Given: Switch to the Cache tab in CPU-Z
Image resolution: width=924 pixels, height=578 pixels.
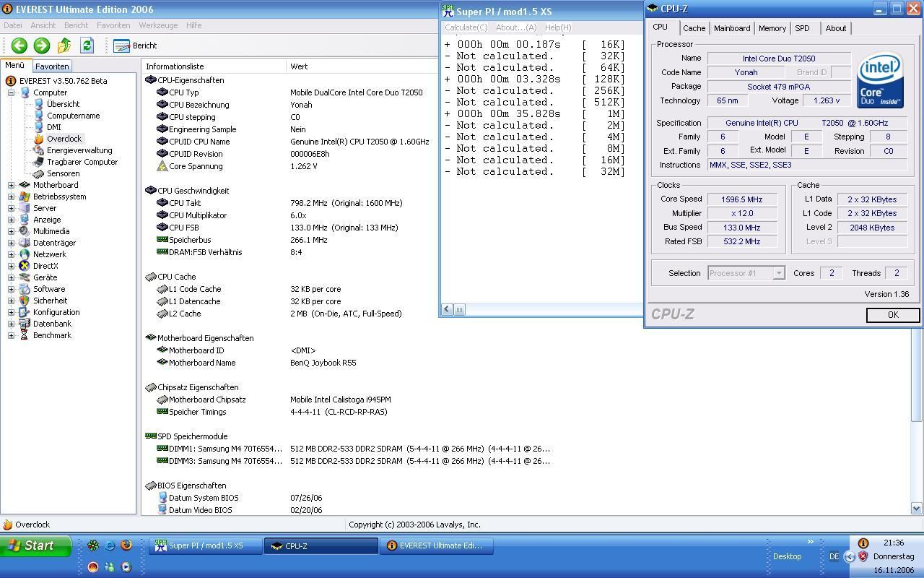Looking at the screenshot, I should click(694, 28).
